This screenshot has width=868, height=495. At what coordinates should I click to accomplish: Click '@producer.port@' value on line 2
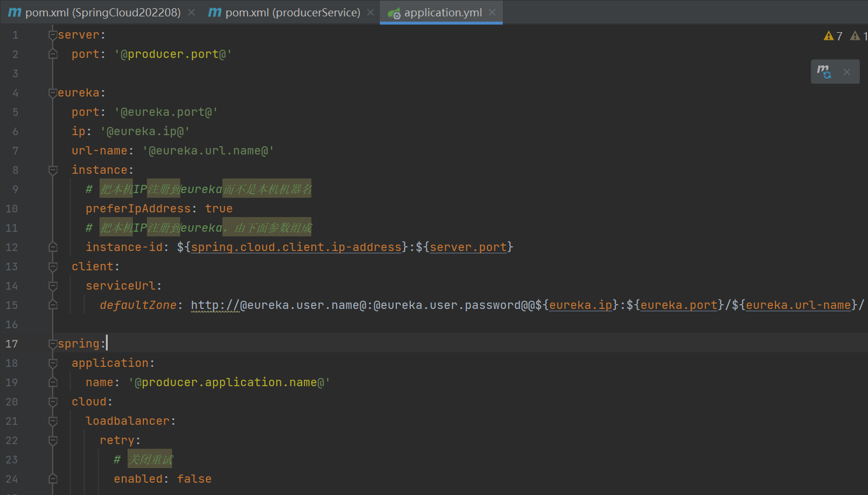(173, 54)
